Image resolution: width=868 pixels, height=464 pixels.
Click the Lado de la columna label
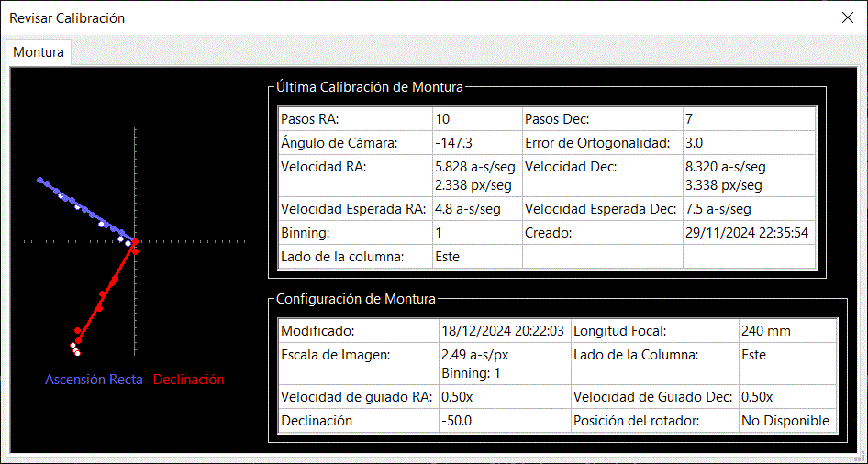coord(342,257)
